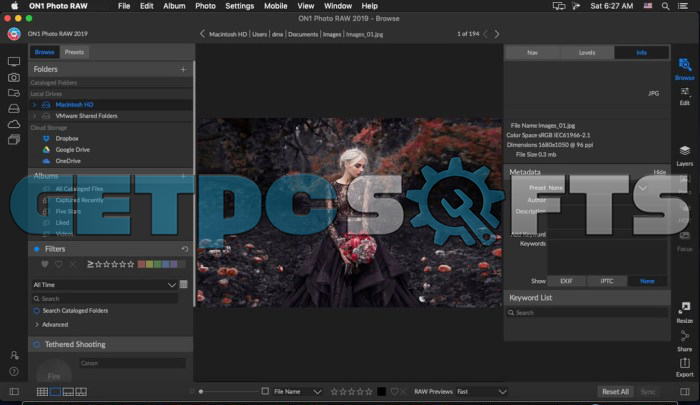700x405 pixels.
Task: Switch to the Nav tab
Action: coord(532,52)
